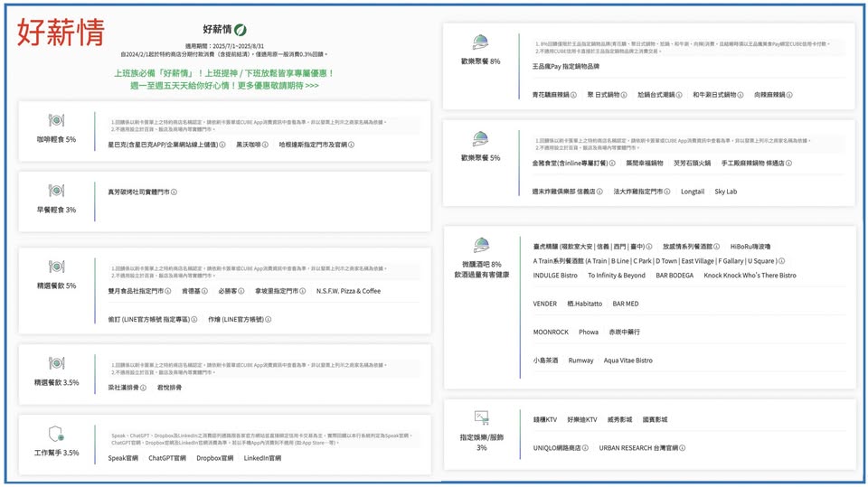Click the info icon beside 青花驕麻辣鍋

coord(573,95)
